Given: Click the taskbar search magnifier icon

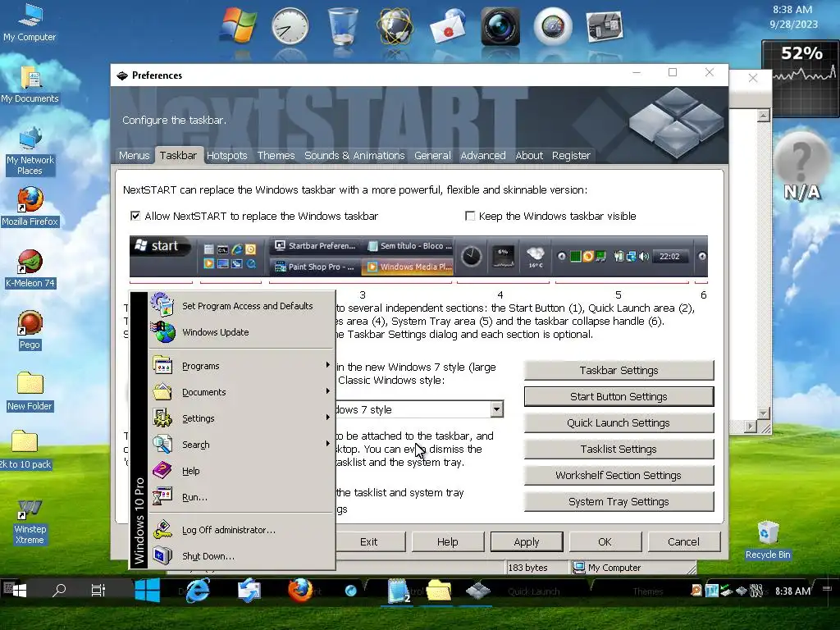Looking at the screenshot, I should (x=59, y=591).
